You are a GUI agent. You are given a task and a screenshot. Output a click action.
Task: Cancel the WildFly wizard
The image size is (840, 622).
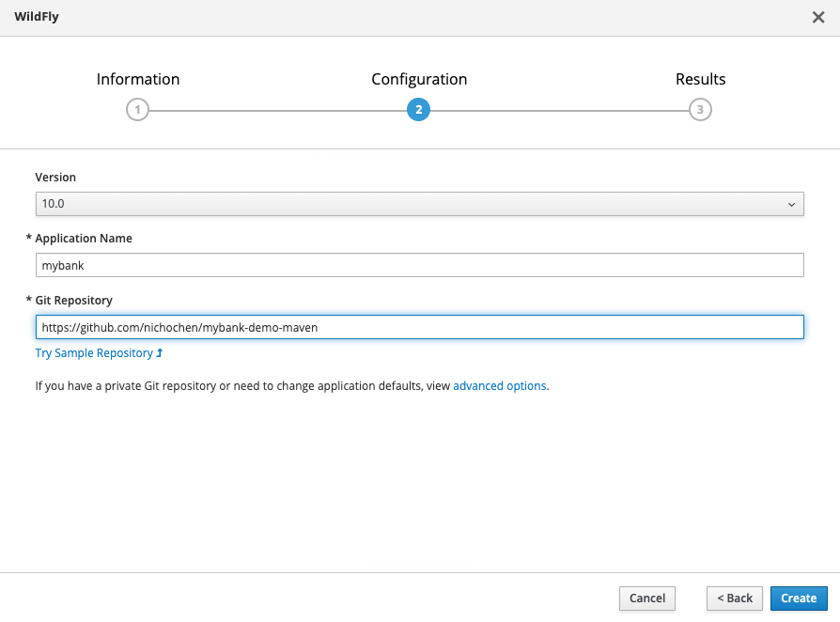coord(647,599)
